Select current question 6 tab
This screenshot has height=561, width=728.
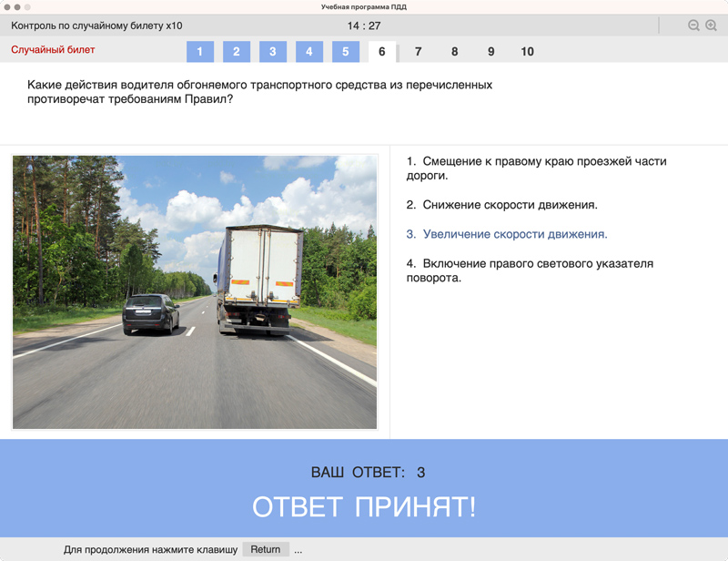[x=382, y=52]
